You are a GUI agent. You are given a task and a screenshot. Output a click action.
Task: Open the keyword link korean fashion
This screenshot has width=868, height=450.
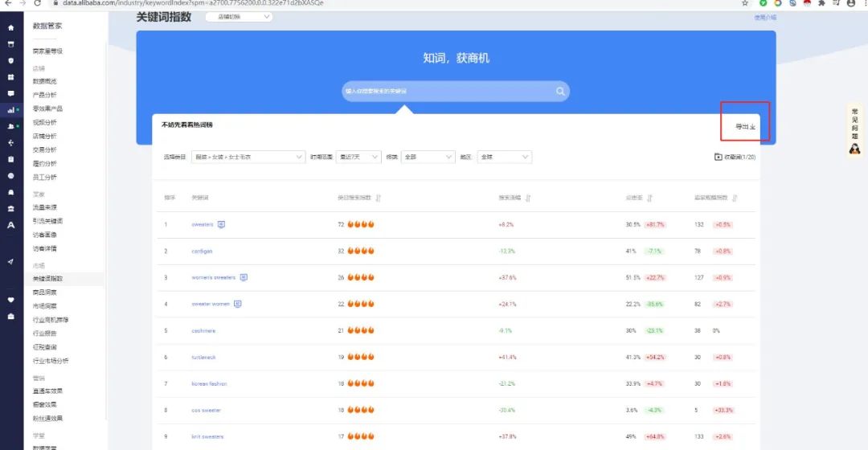[209, 383]
